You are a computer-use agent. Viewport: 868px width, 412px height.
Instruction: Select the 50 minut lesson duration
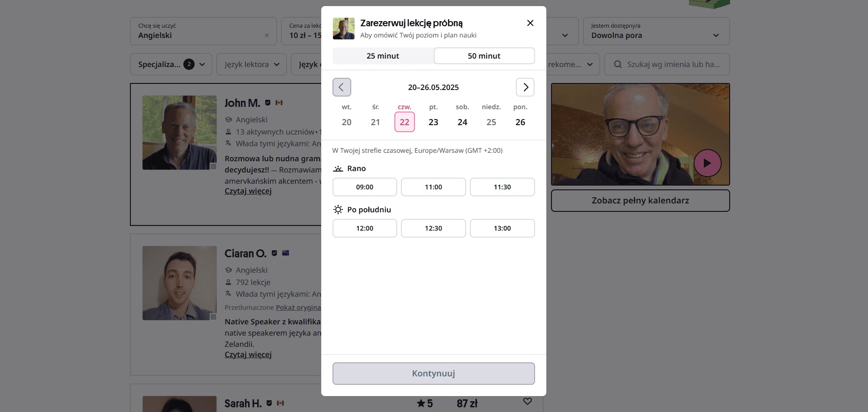point(484,56)
